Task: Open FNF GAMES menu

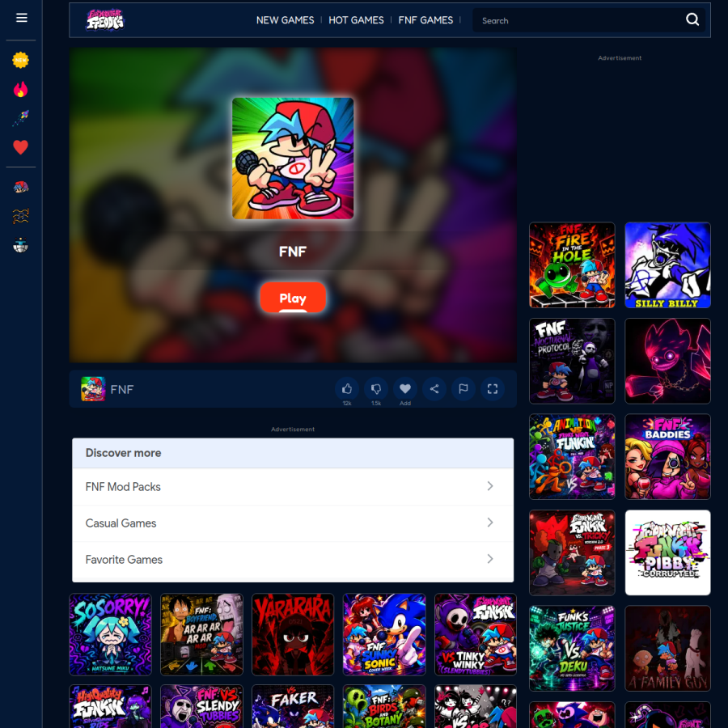Action: [425, 20]
